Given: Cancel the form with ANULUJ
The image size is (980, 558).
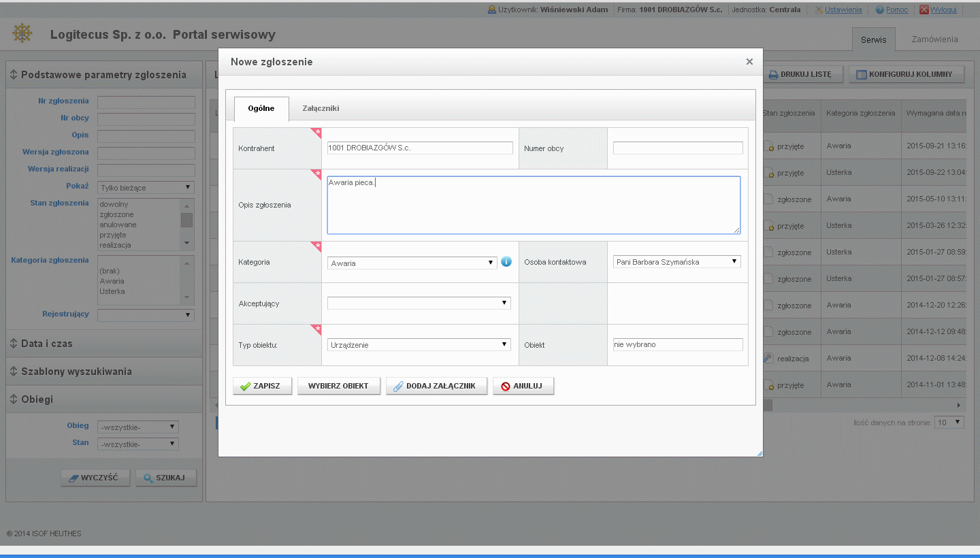Looking at the screenshot, I should tap(523, 386).
